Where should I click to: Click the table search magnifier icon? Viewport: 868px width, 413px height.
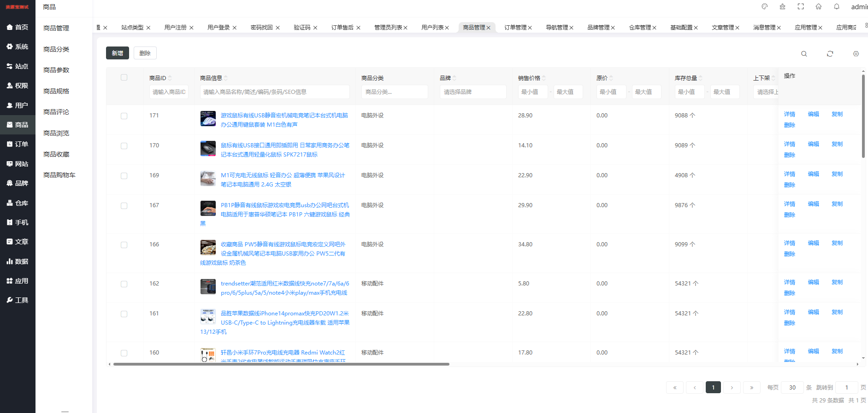point(804,54)
